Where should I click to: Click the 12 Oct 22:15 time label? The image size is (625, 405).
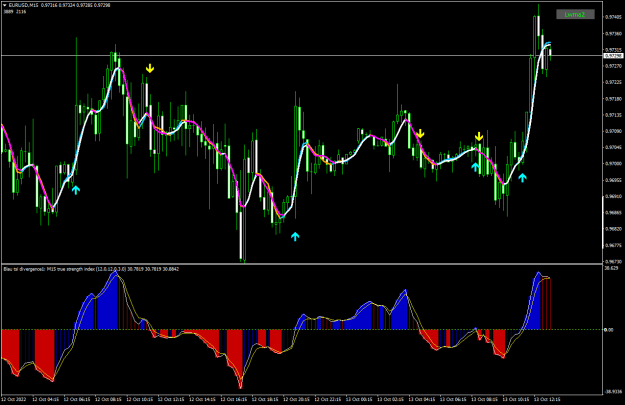pos(328,399)
